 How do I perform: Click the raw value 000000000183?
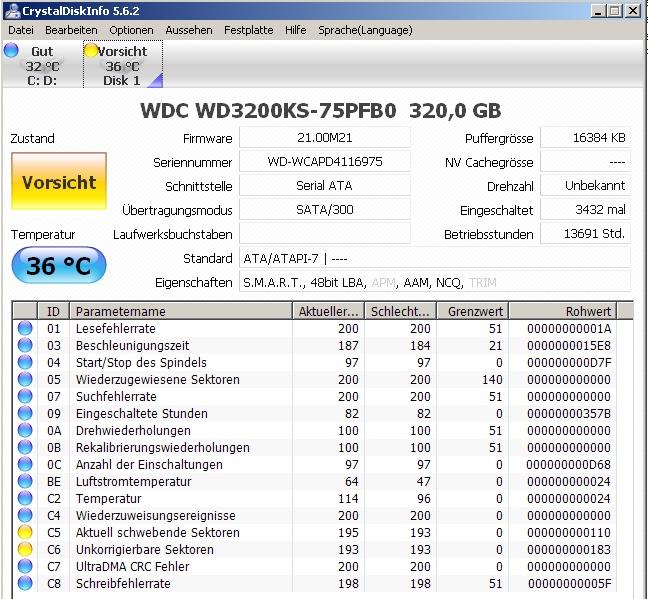pos(569,549)
